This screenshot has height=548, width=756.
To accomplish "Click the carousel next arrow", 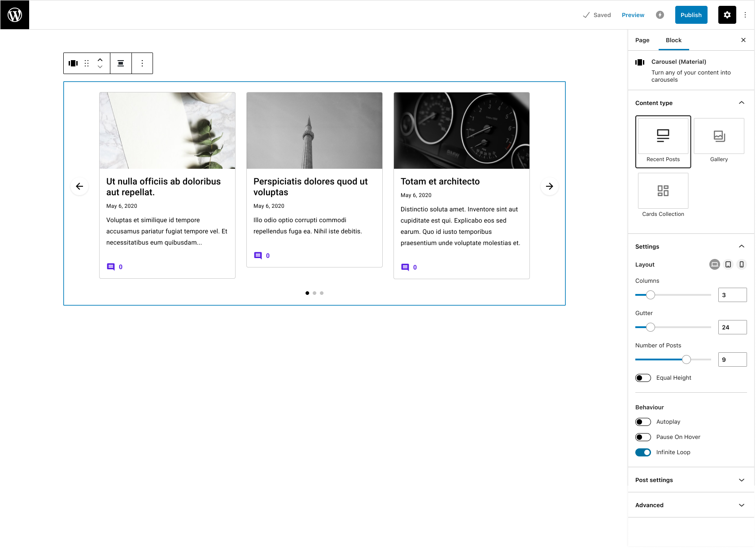I will [x=549, y=186].
